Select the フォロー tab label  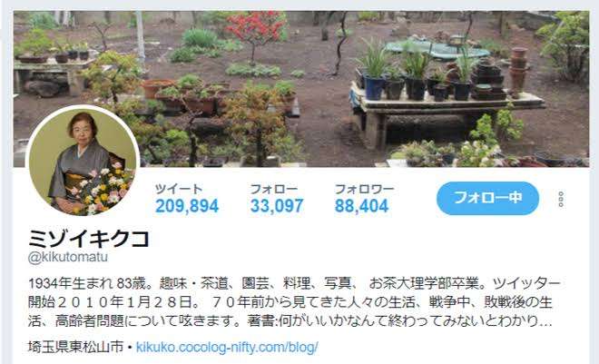[x=274, y=189]
